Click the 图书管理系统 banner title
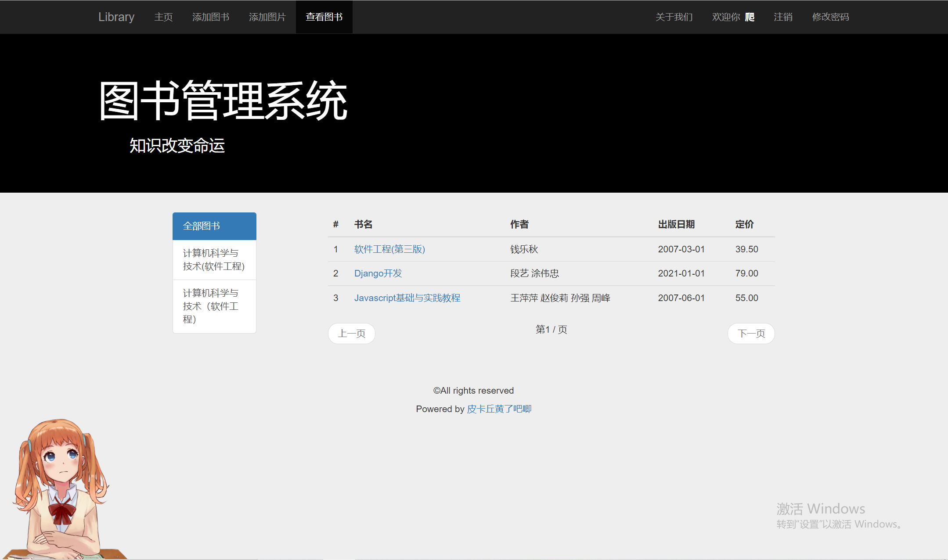The width and height of the screenshot is (948, 560). 223,101
